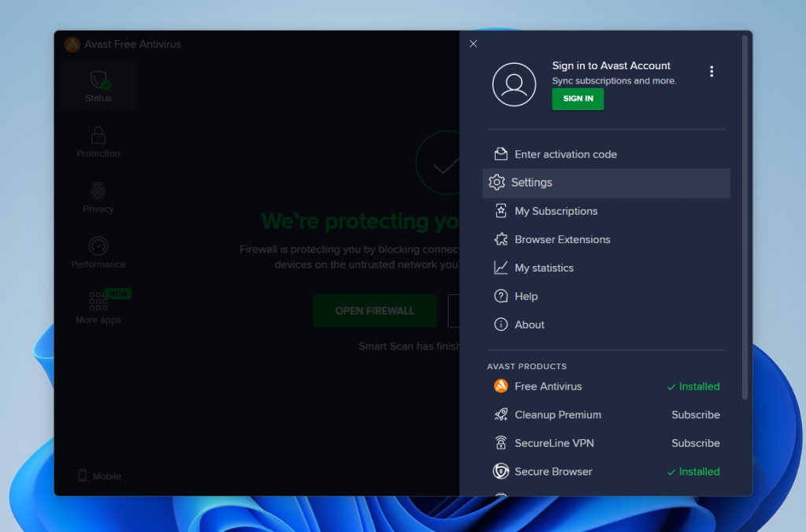
Task: Click the Cleanup Premium brush icon
Action: 501,415
